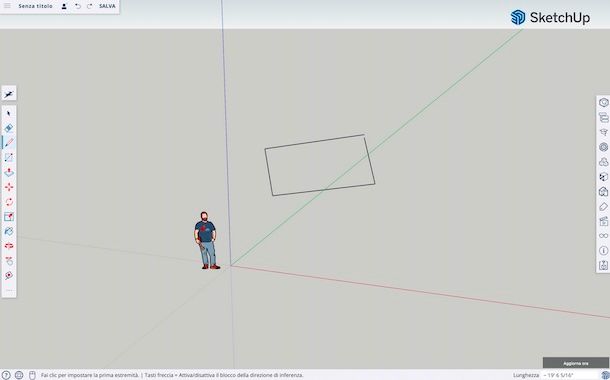Open the Tags panel

[x=603, y=206]
